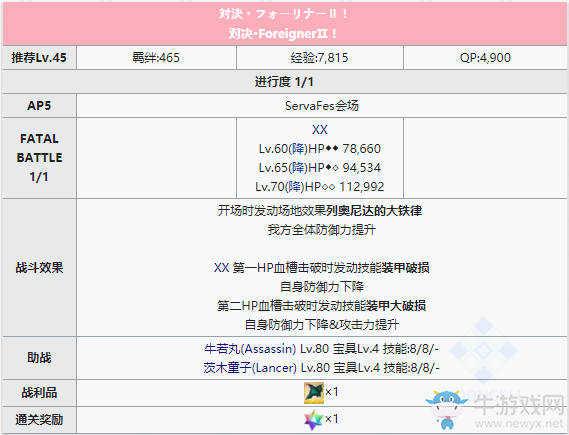This screenshot has height=435, width=569.
Task: Click the line 自身防御力下降&攻击力提升
Action: [322, 324]
